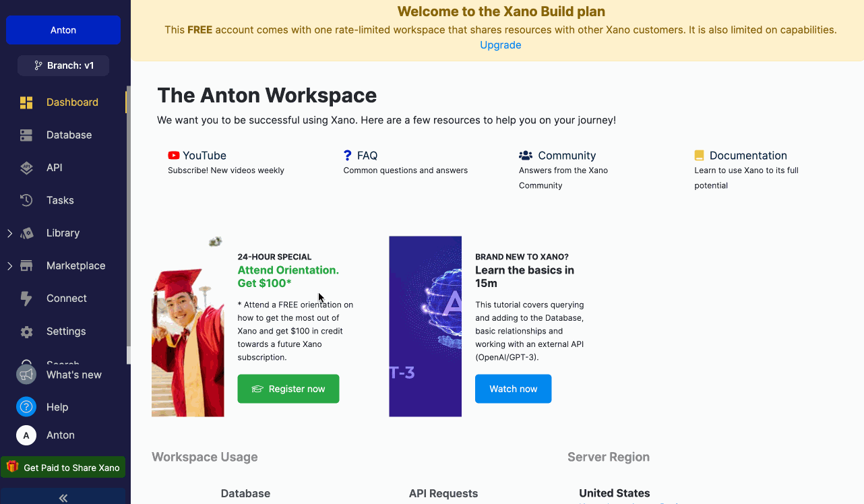
Task: Open the Anton workspace switcher button
Action: point(63,30)
